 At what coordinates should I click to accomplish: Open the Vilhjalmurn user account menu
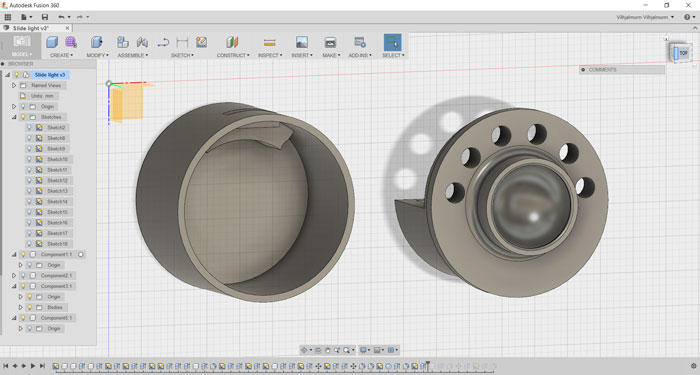tap(645, 17)
